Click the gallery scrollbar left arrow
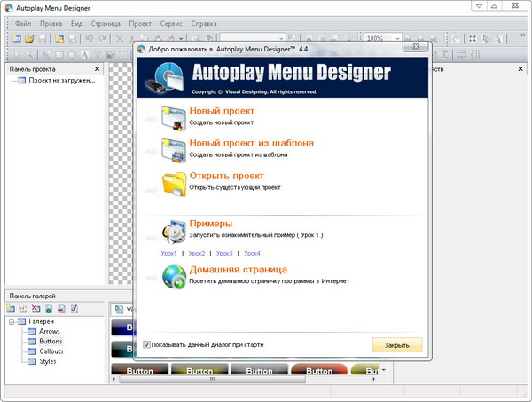Image resolution: width=532 pixels, height=402 pixels. [114, 379]
